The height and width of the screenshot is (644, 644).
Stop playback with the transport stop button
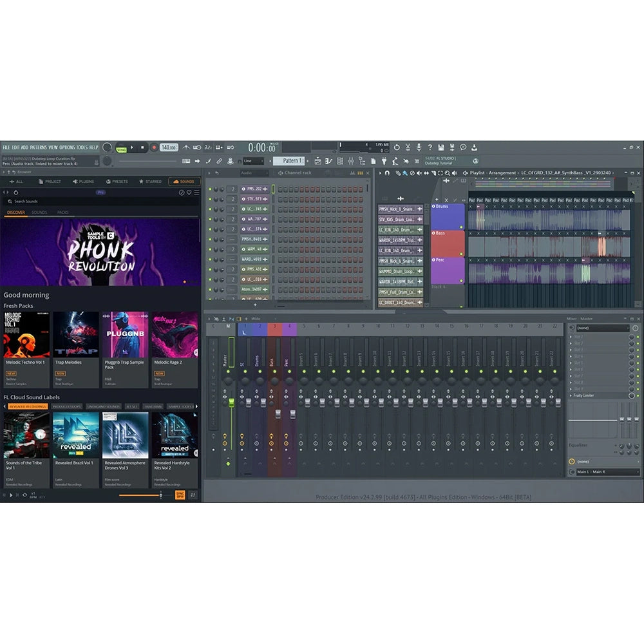(x=142, y=147)
